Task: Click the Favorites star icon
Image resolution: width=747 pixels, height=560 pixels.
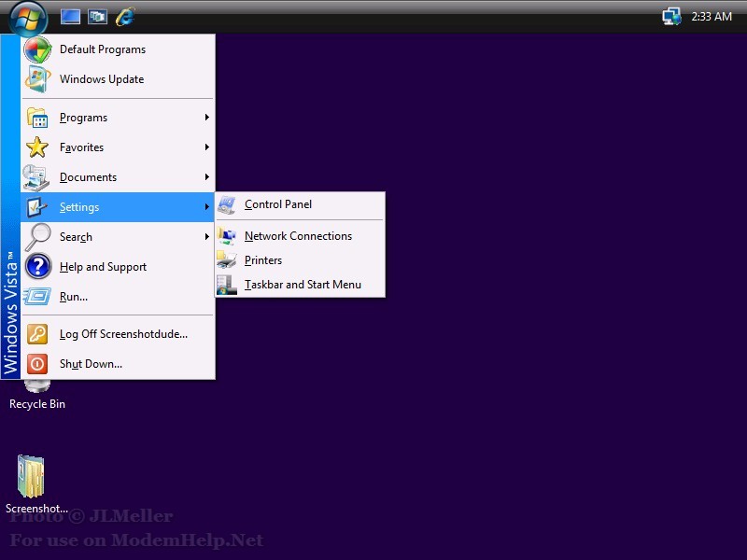Action: click(x=37, y=147)
